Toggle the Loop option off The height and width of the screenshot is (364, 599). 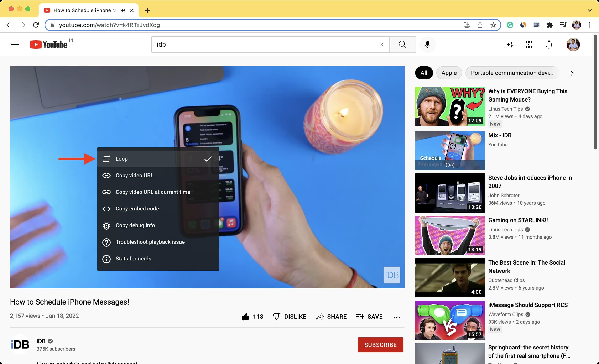(158, 159)
